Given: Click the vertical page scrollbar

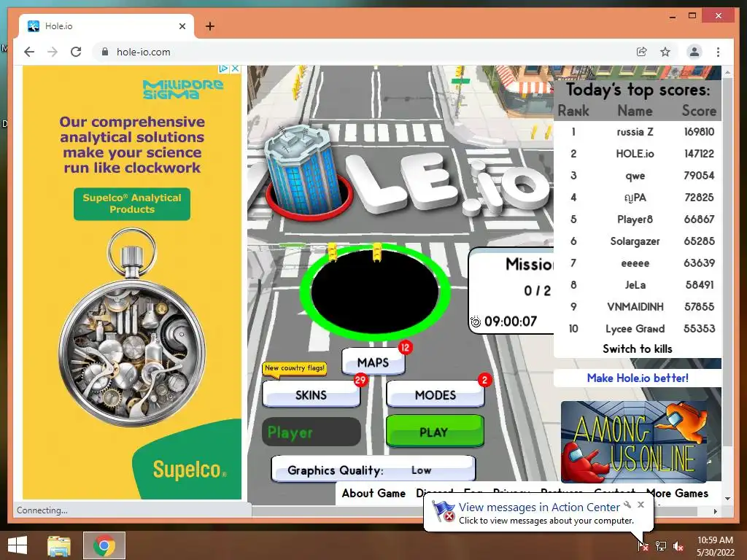Looking at the screenshot, I should tap(727, 262).
